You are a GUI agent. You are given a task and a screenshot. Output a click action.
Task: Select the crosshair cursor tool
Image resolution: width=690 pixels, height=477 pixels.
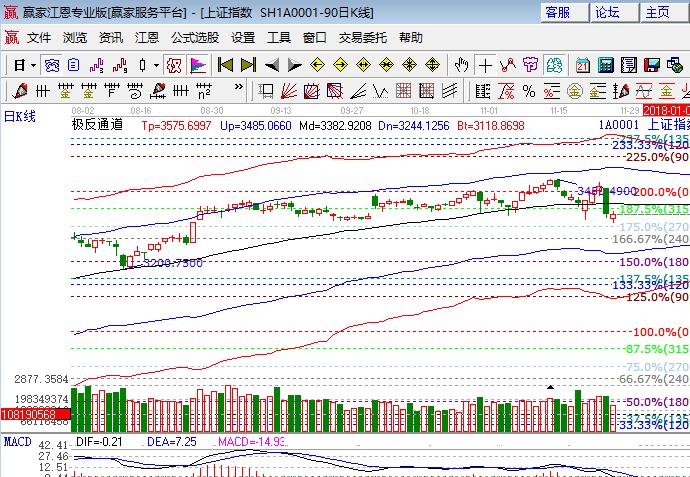click(485, 65)
